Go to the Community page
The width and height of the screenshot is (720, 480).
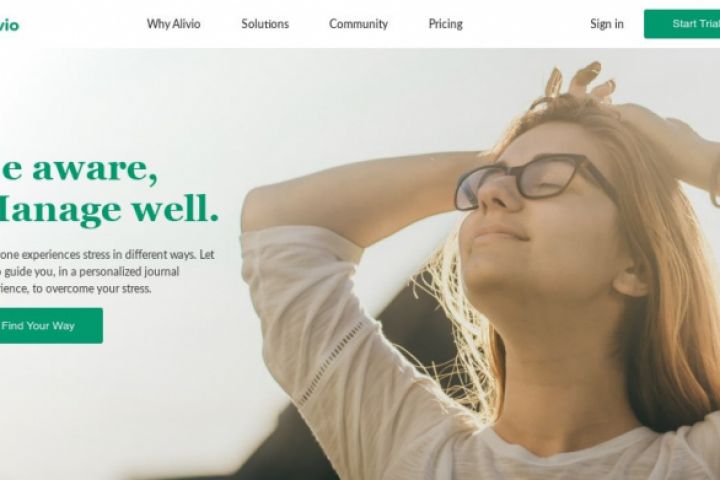[358, 24]
